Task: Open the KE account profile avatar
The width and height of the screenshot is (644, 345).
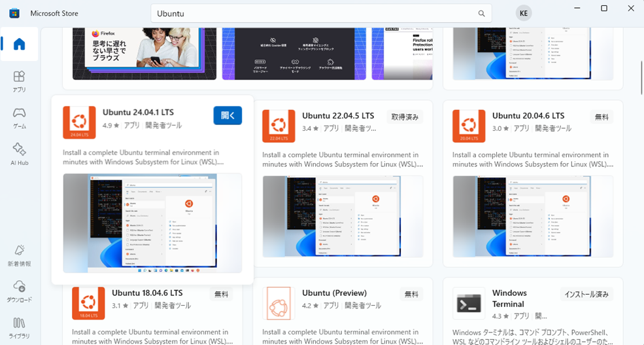Action: pyautogui.click(x=524, y=13)
